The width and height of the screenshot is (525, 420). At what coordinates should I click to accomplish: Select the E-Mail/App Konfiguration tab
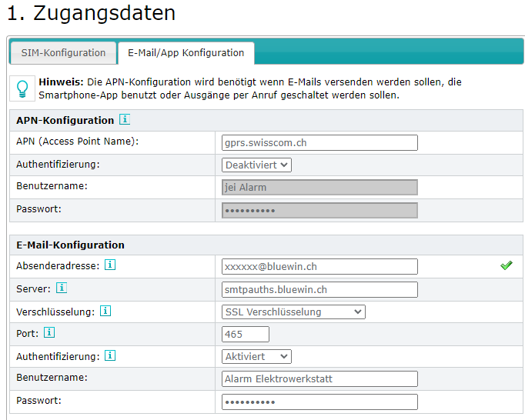186,53
